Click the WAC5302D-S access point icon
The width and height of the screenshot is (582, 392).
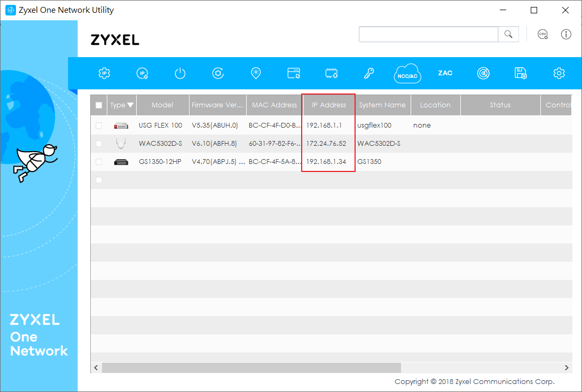click(x=121, y=143)
